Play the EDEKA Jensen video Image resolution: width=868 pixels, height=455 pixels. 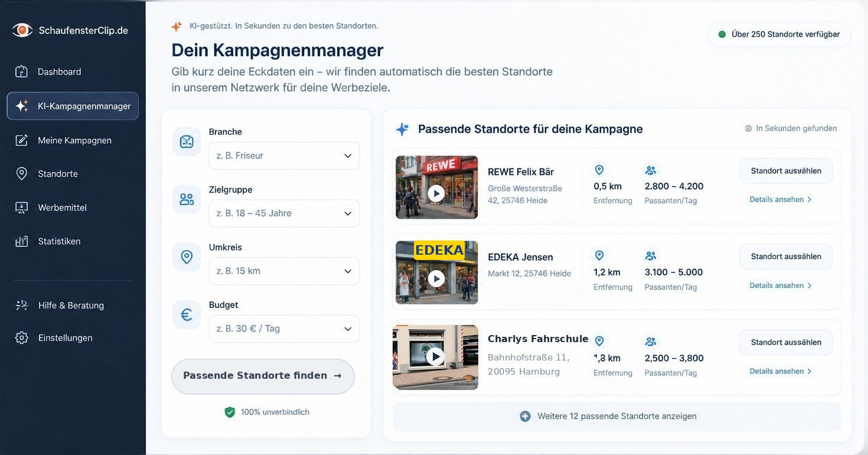coord(436,278)
